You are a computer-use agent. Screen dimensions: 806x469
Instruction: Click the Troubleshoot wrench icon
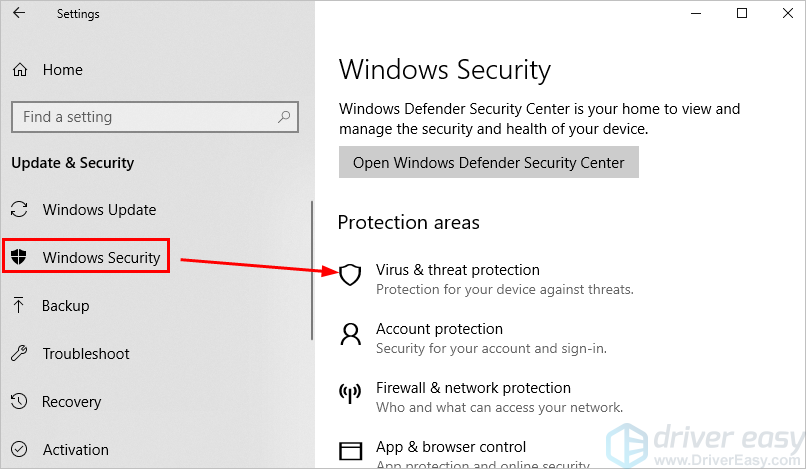pyautogui.click(x=19, y=354)
